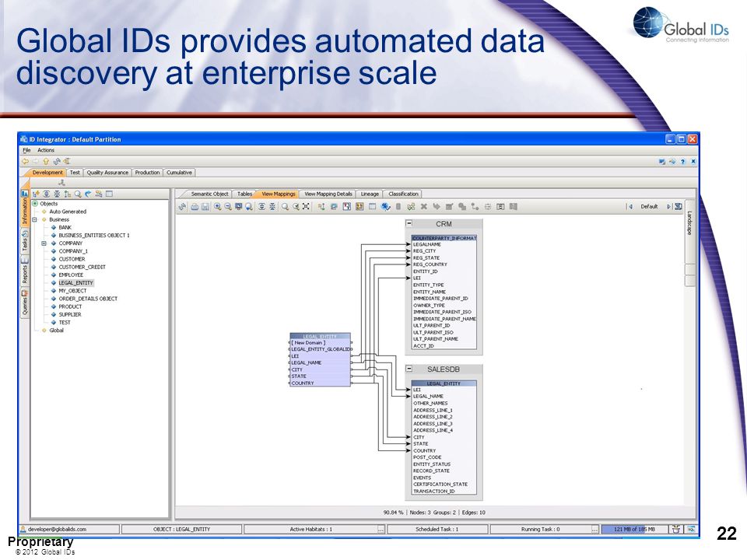The image size is (747, 560).
Task: Click the zoom-out magnifier in diagram toolbar
Action: click(228, 207)
